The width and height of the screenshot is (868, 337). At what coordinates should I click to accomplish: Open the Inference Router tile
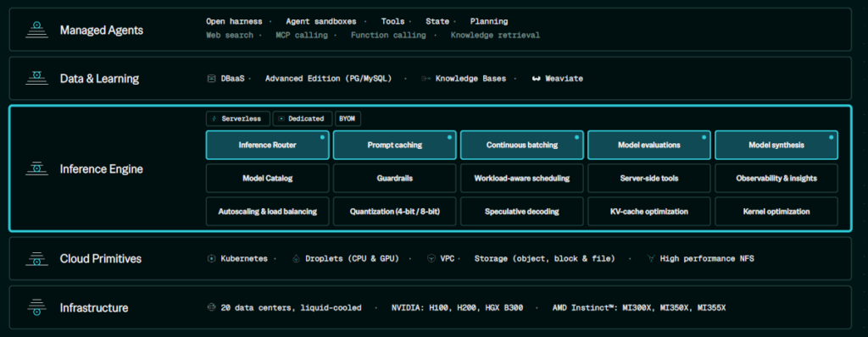(x=267, y=145)
